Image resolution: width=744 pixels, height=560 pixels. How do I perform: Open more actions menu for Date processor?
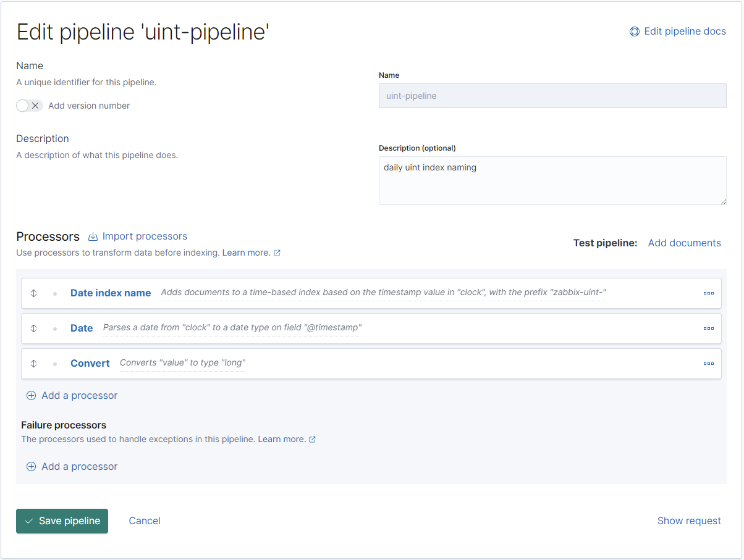pos(708,328)
